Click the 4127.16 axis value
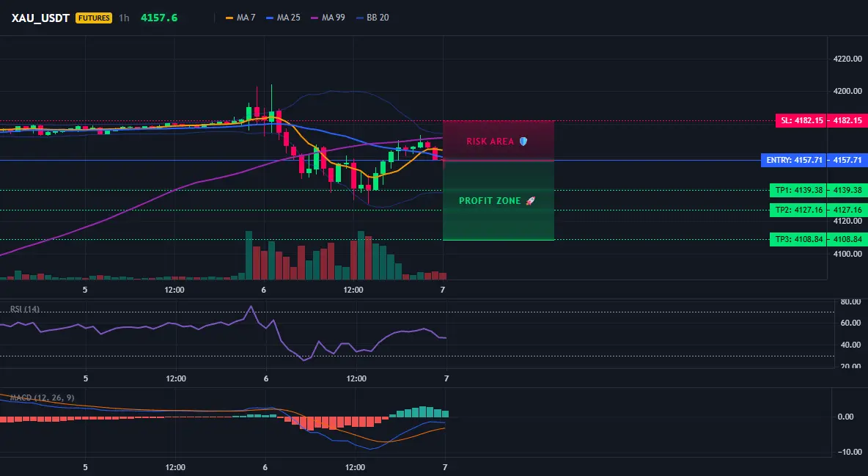This screenshot has height=476, width=868. click(847, 210)
